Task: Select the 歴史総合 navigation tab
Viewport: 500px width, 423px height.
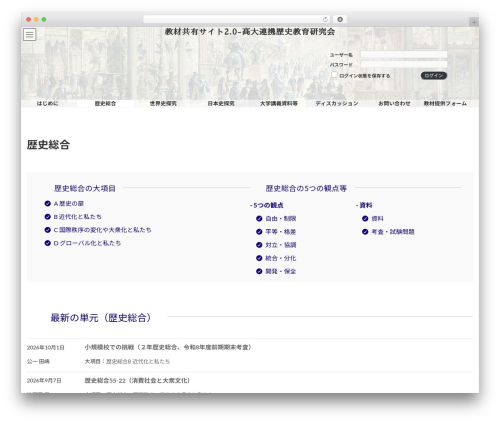Action: pos(105,104)
